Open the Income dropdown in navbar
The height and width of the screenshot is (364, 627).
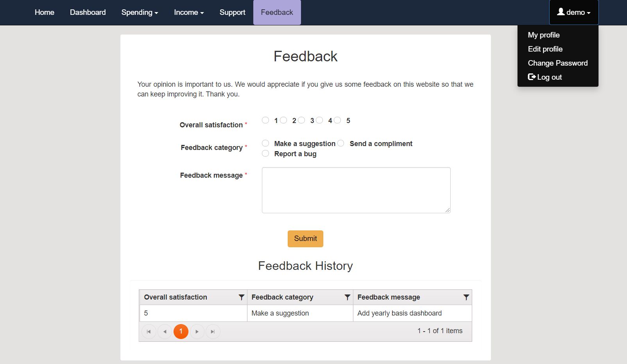189,12
